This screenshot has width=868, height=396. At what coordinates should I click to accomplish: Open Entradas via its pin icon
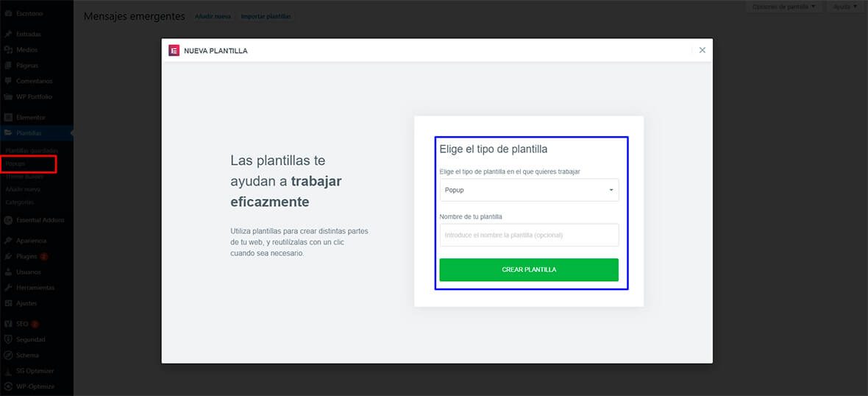coord(8,35)
